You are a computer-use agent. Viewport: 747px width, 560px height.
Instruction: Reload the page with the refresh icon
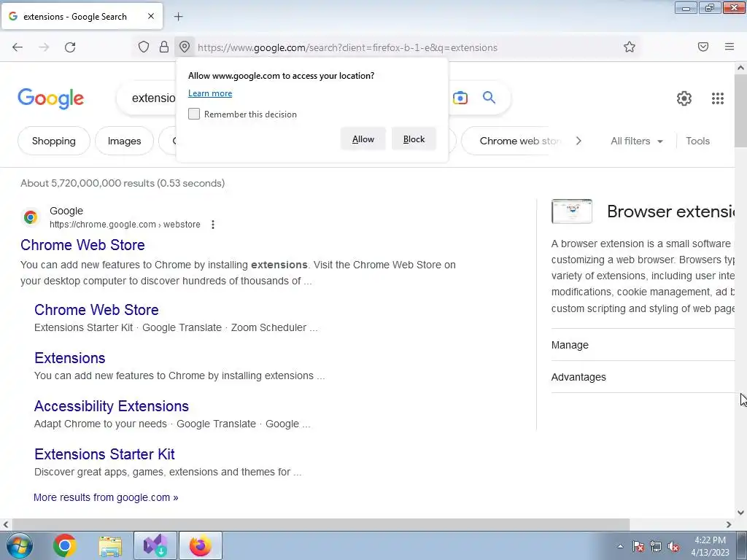[70, 47]
